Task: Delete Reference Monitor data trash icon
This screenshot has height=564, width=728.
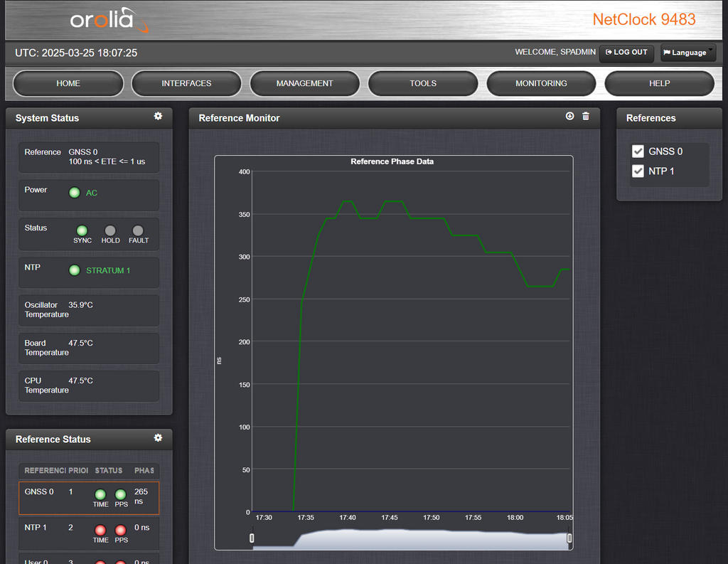Action: point(586,116)
